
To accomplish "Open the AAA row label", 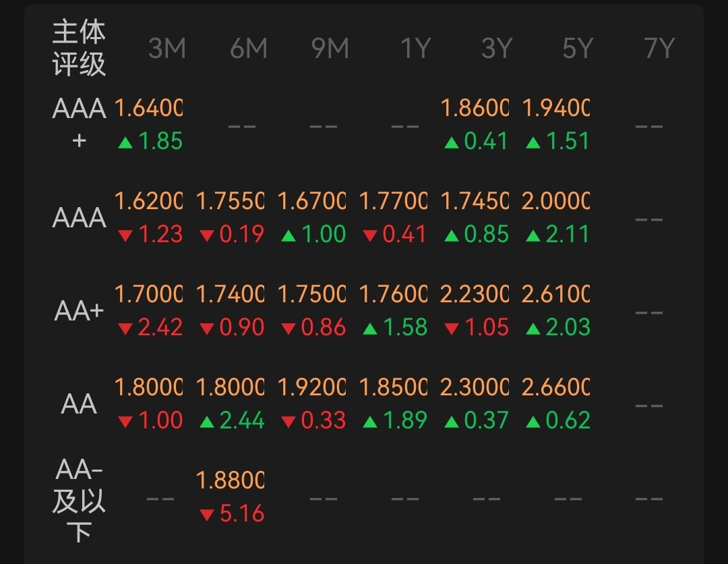I will coord(80,218).
